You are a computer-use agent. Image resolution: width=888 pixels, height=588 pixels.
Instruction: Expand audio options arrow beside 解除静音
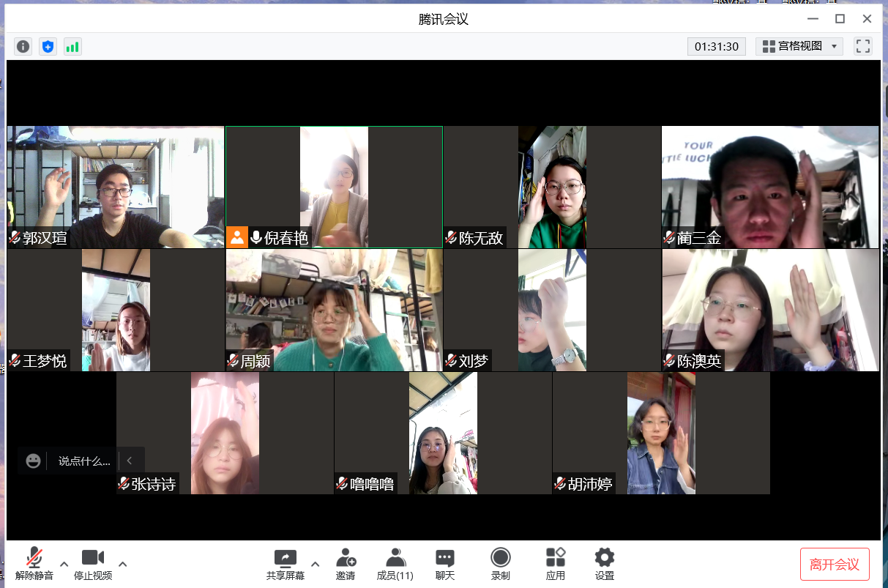(64, 564)
